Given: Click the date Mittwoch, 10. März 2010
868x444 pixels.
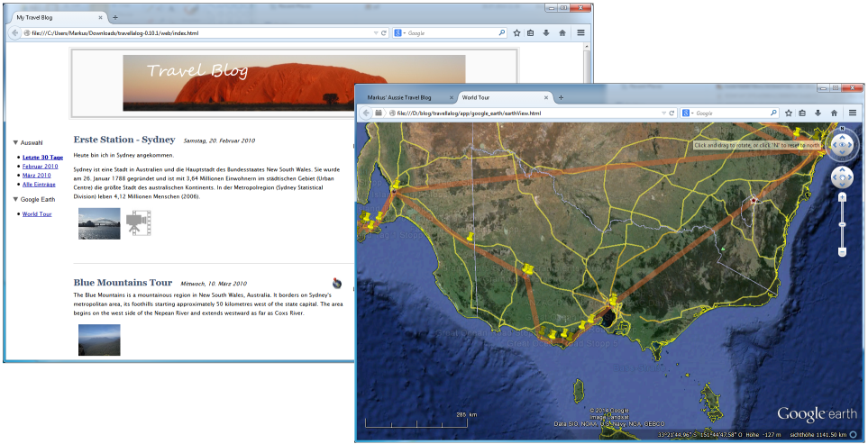Looking at the screenshot, I should coord(215,284).
